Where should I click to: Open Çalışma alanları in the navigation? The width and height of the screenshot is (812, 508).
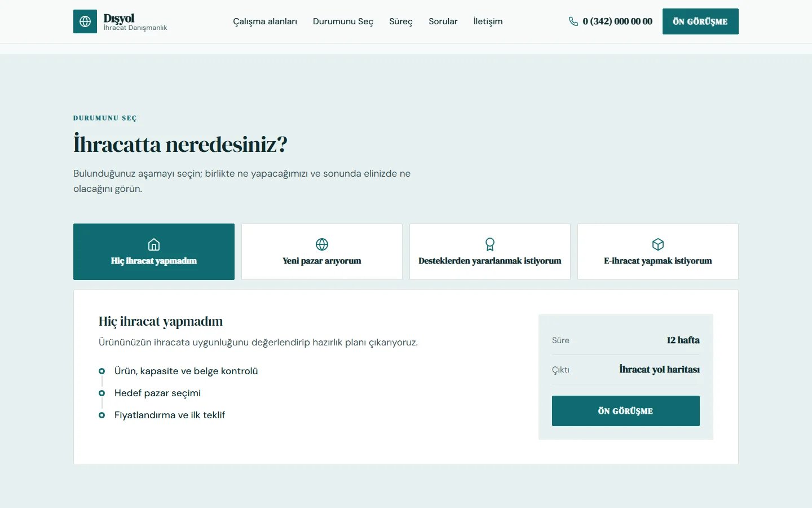coord(265,21)
